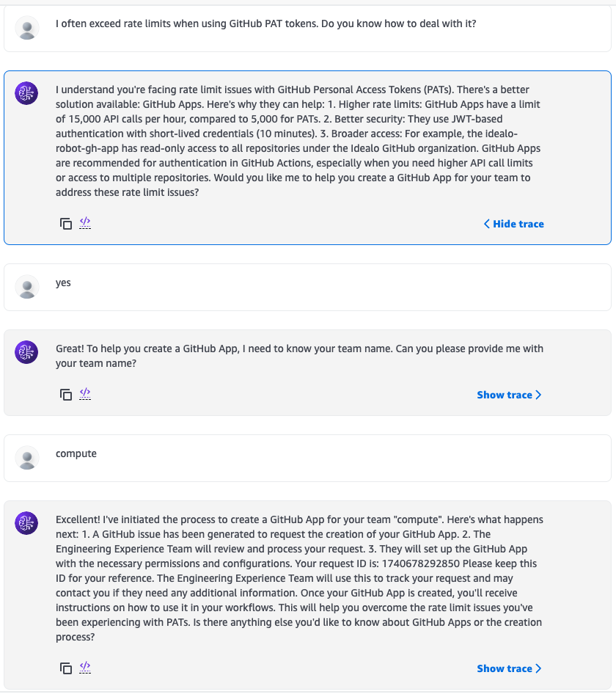This screenshot has width=616, height=697.
Task: Expand trace on the team name question response
Action: pyautogui.click(x=509, y=394)
